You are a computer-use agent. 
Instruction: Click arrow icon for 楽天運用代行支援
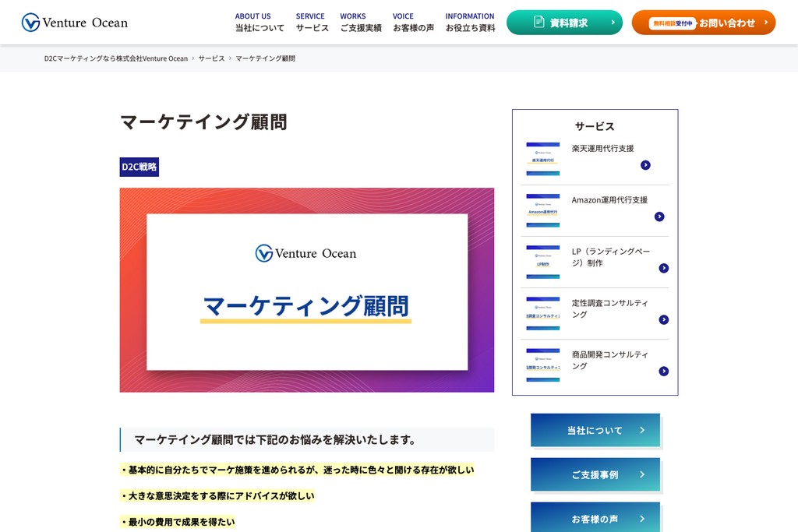tap(645, 165)
